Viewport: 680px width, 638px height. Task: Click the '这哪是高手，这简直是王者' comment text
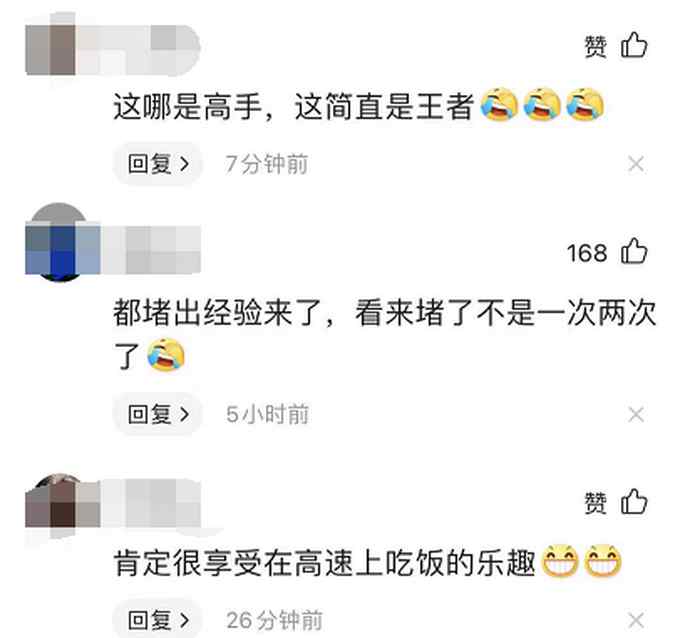pyautogui.click(x=293, y=107)
